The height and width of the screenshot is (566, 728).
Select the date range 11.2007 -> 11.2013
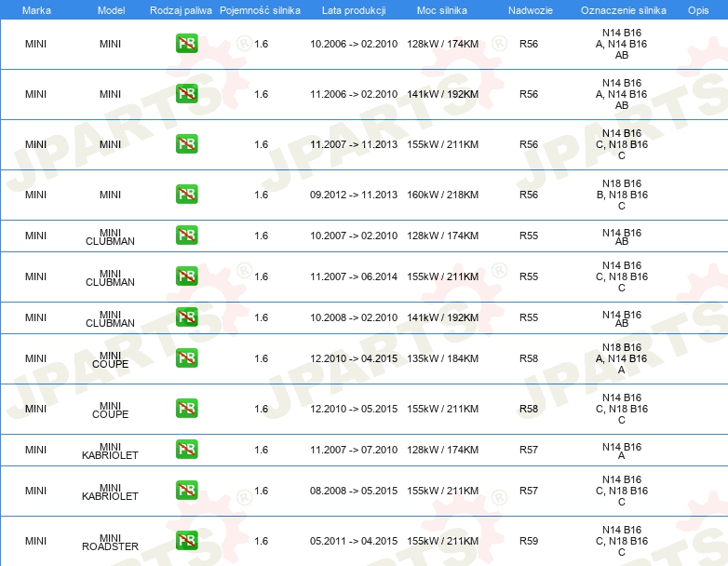pos(354,144)
